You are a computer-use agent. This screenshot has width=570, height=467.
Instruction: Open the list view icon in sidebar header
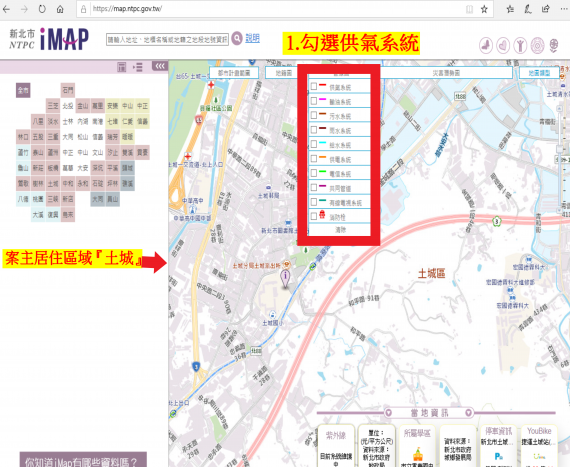point(138,67)
